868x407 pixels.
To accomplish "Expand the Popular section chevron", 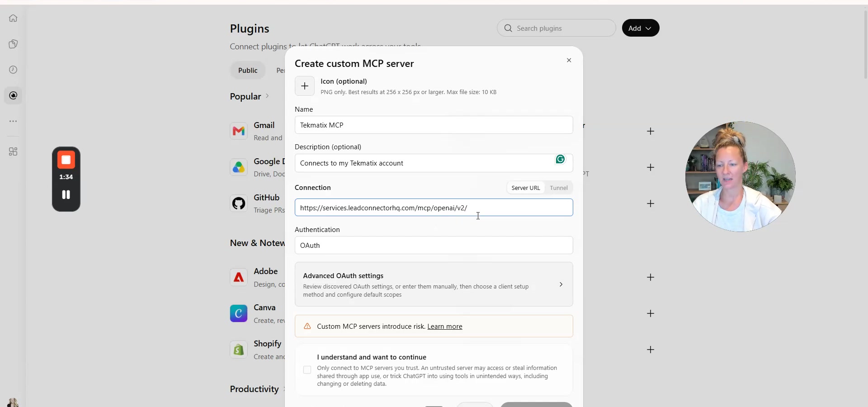I will coord(267,96).
